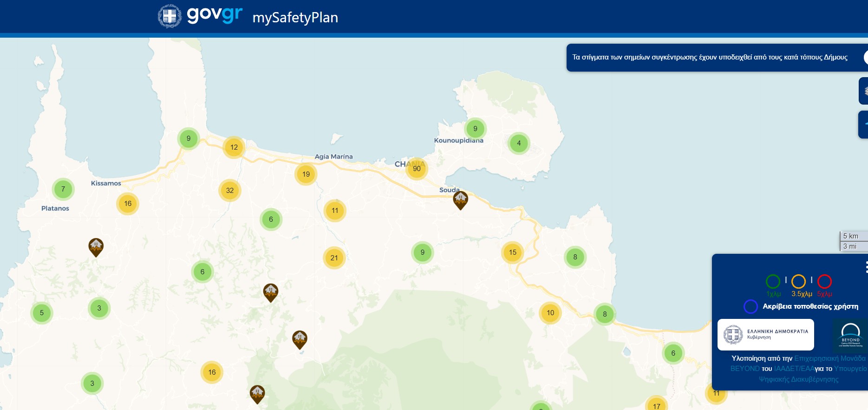Screen dimensions: 868x410
Task: Click the green cluster labeled 4
Action: pos(519,143)
